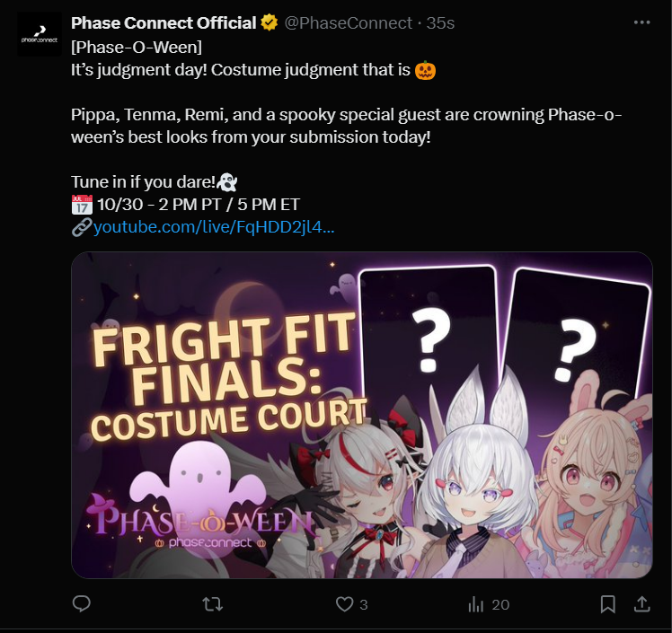Click Phase Connect profile avatar

tap(40, 34)
